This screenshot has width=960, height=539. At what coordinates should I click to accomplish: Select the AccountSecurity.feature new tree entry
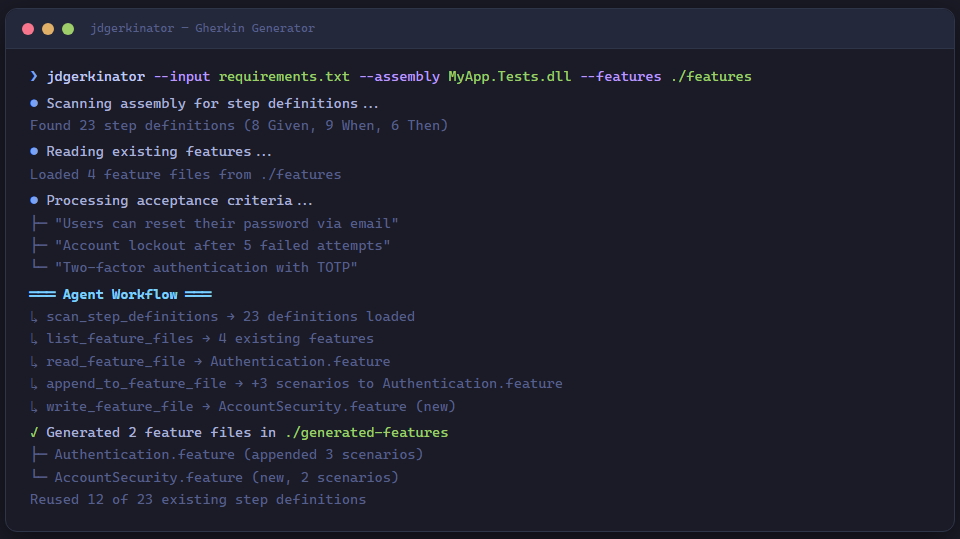(226, 477)
